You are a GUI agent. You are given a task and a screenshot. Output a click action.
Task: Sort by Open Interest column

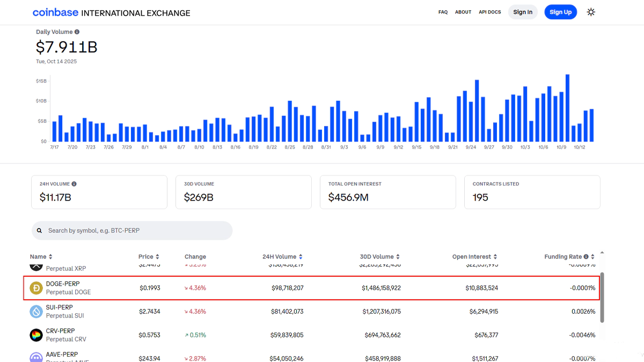pos(474,257)
